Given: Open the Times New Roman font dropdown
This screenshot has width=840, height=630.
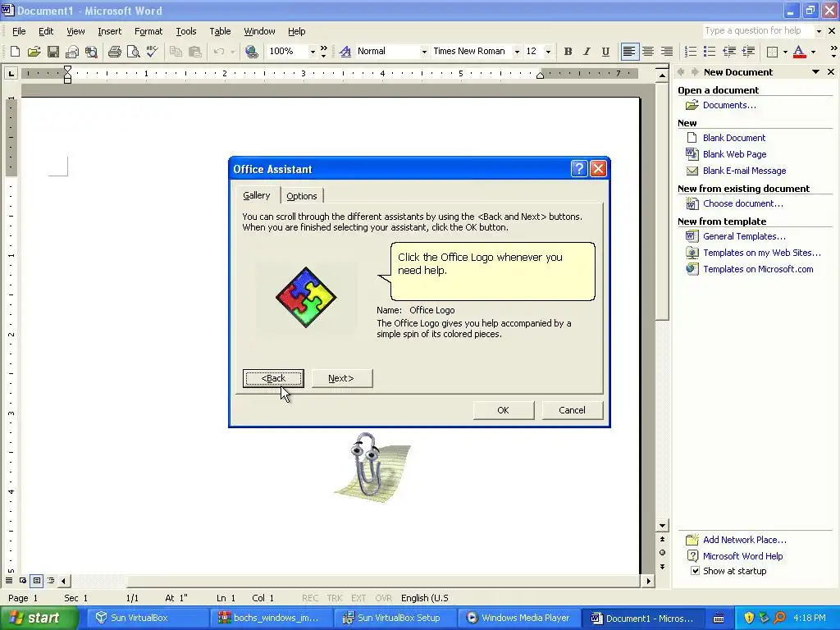Looking at the screenshot, I should click(x=517, y=52).
